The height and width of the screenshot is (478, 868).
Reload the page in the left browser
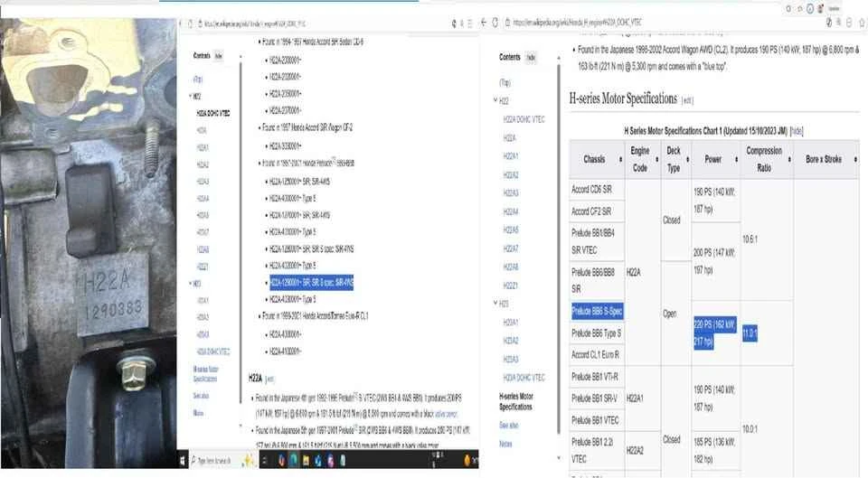191,23
